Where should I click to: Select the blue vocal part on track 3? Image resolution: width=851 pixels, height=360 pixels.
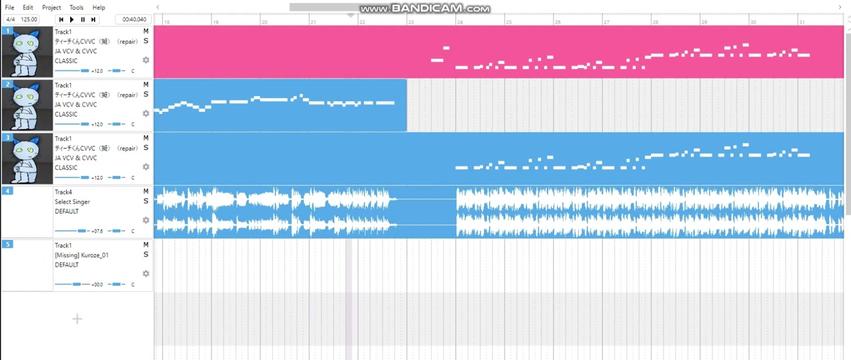point(499,159)
